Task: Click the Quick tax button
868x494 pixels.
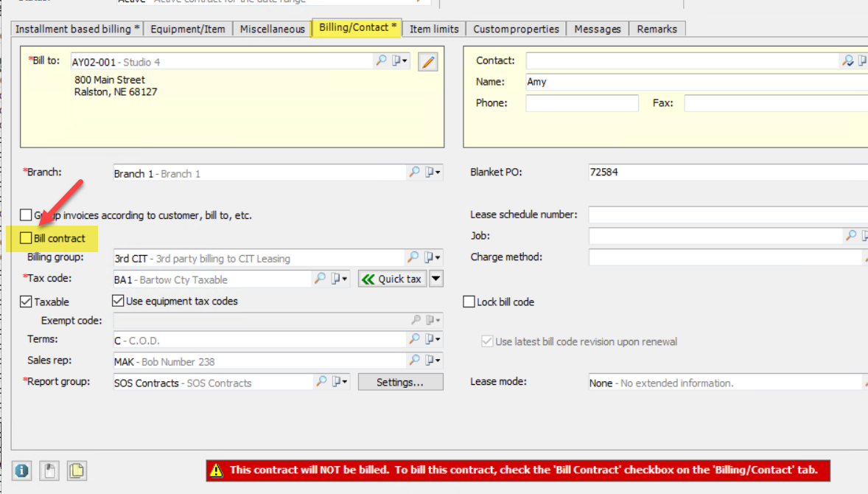Action: 393,279
